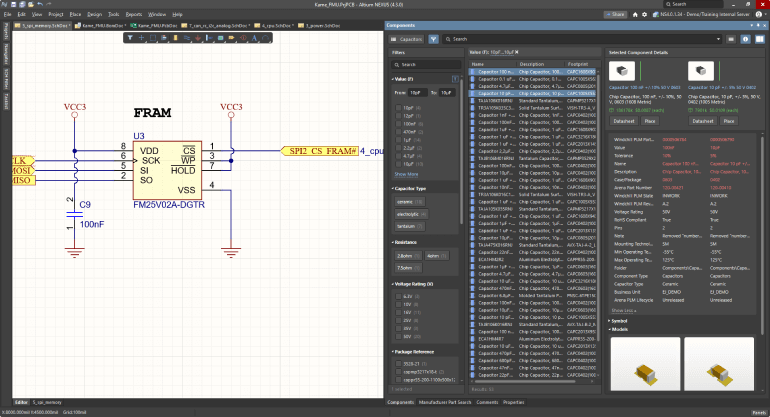Click Show More under Value filters

pyautogui.click(x=407, y=174)
